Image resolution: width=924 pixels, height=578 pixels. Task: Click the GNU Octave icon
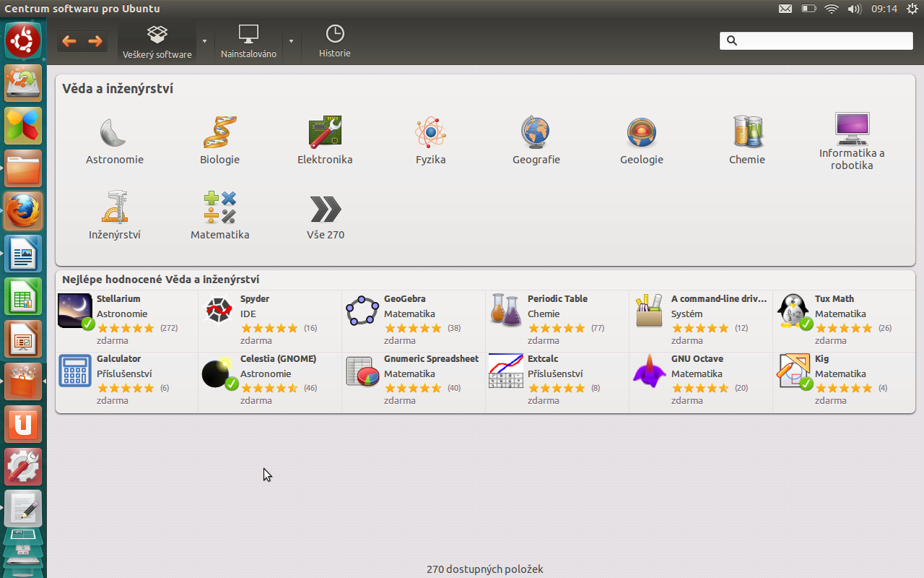click(649, 371)
